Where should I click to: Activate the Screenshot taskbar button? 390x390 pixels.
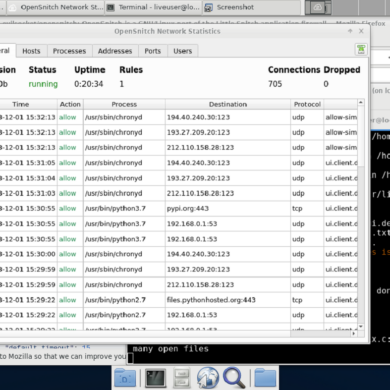click(252, 7)
